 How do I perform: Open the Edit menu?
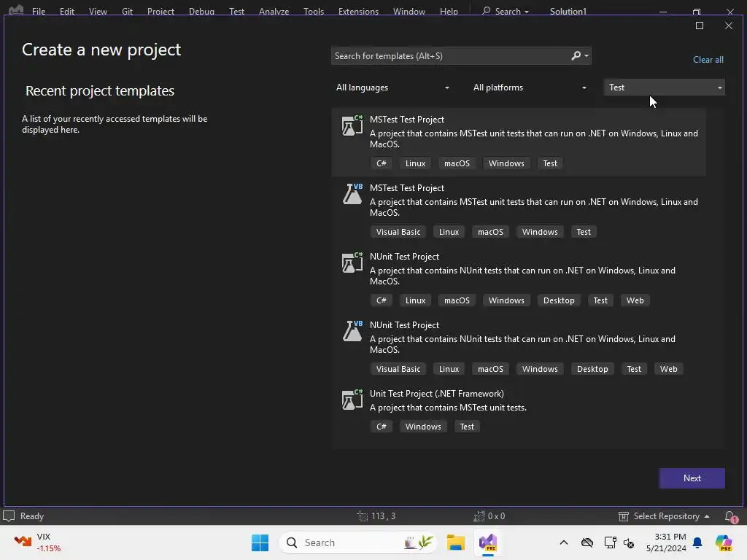click(66, 12)
